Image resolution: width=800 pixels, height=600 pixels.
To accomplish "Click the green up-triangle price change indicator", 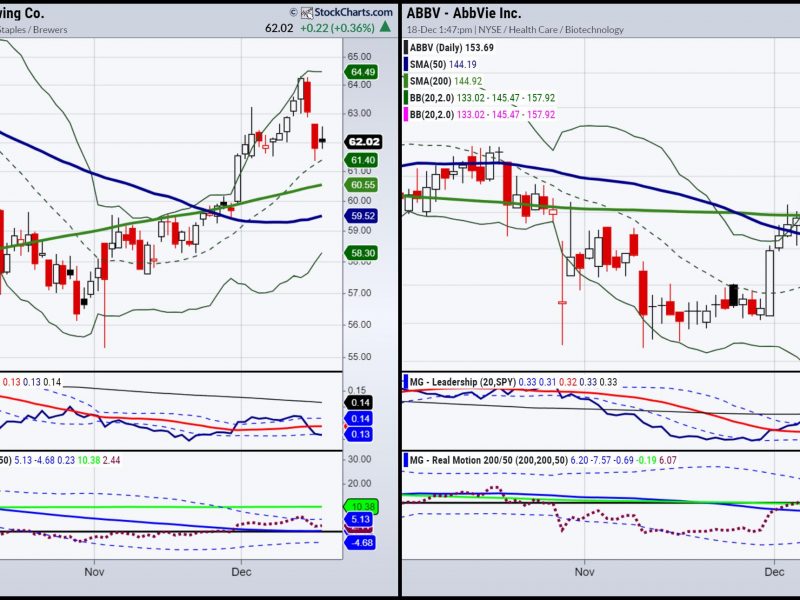I will pyautogui.click(x=386, y=27).
